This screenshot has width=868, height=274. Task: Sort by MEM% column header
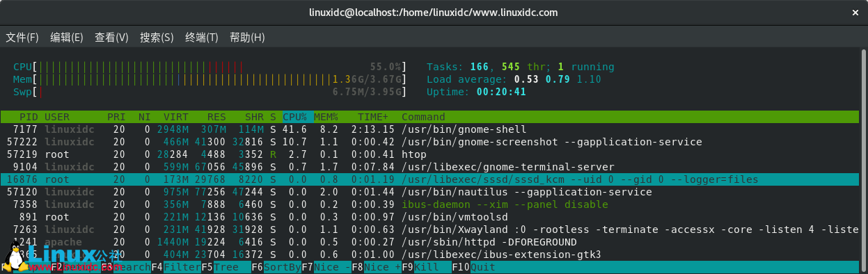(x=326, y=117)
